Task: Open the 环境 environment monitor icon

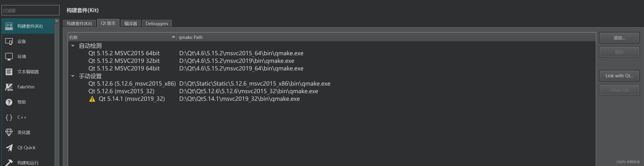Action: [9, 57]
